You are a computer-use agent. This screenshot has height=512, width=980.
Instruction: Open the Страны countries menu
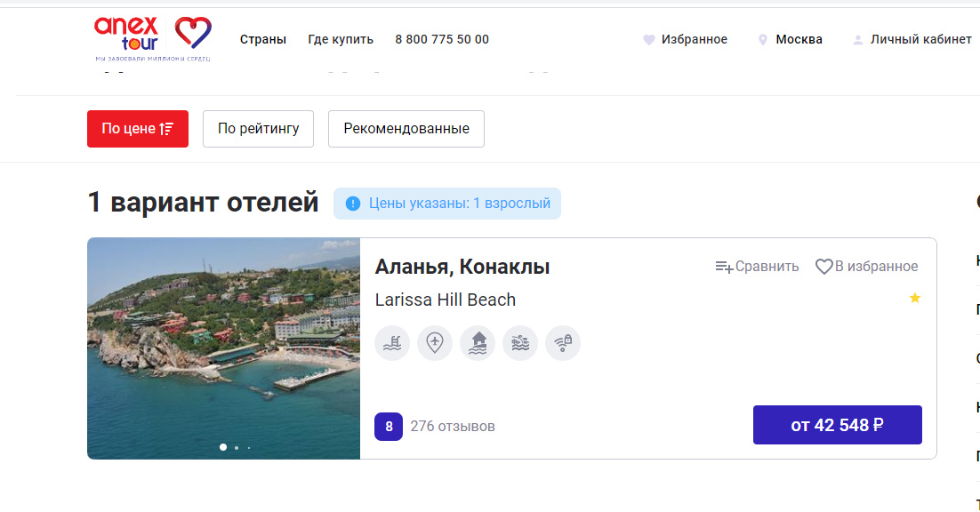[x=263, y=39]
